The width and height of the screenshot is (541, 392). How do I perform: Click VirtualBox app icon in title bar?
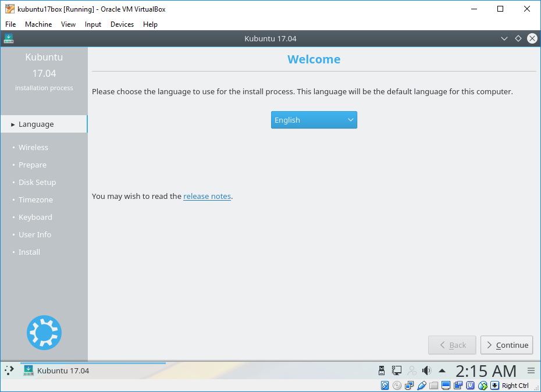click(x=10, y=9)
